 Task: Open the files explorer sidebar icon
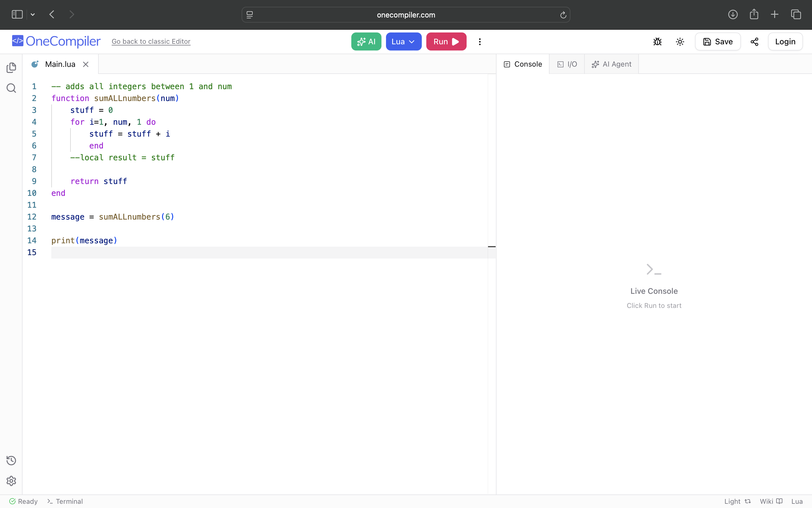11,67
